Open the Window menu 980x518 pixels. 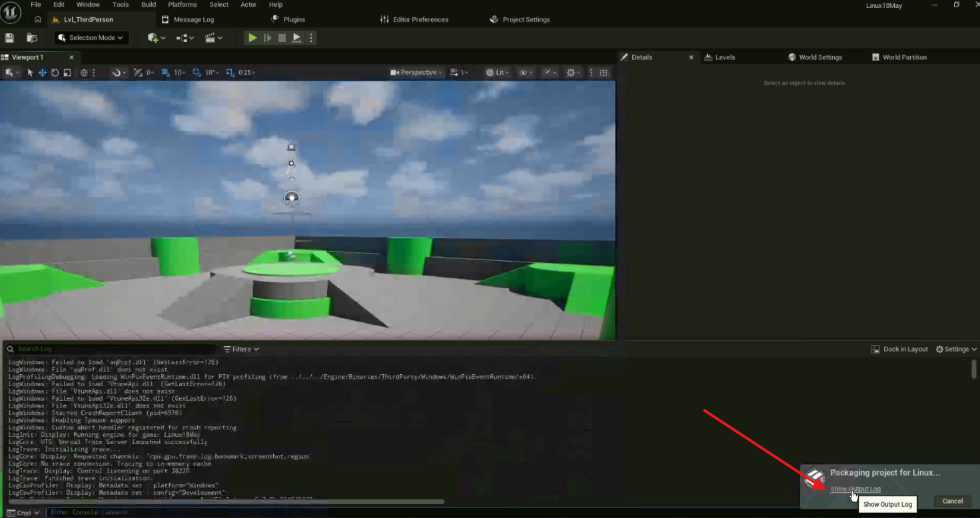tap(88, 5)
